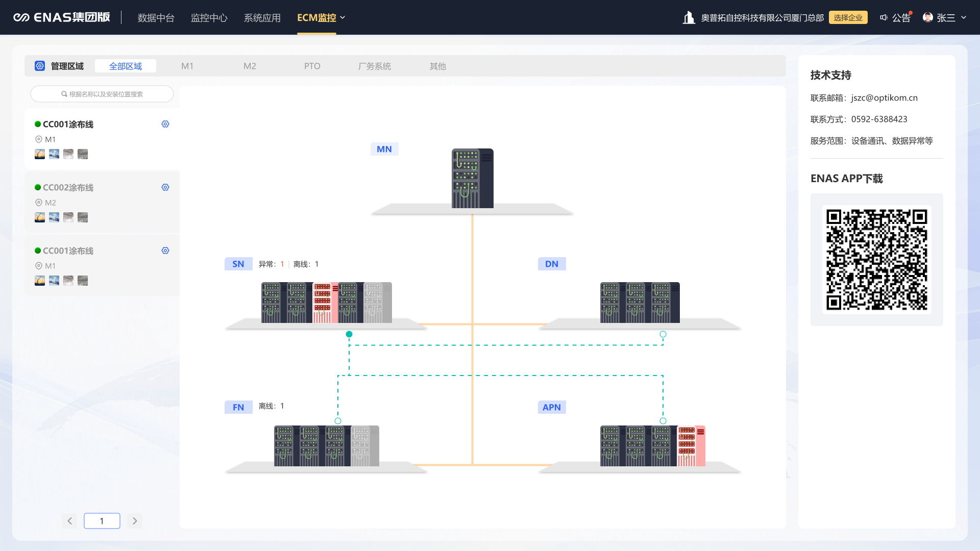
Task: Click the red alarm server in APN group
Action: (x=691, y=445)
